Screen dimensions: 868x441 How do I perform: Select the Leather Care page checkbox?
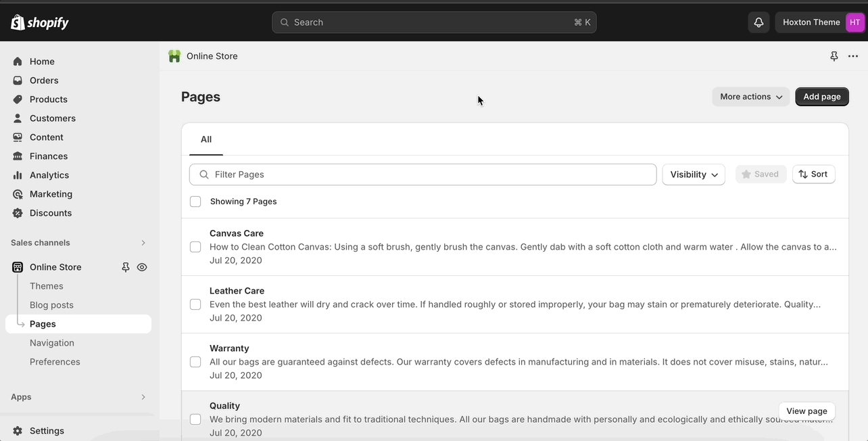(x=195, y=304)
